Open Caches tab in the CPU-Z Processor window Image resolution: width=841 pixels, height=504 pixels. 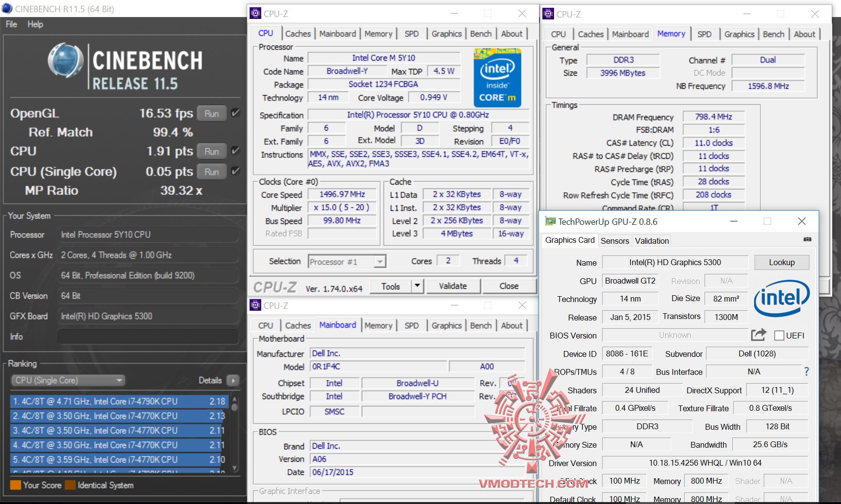point(298,34)
